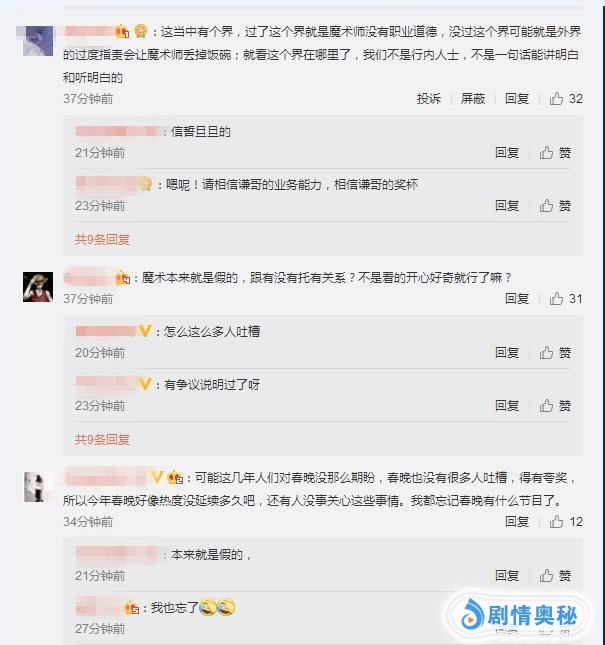Like the reply about 谦哥的奖杯

coord(555,205)
